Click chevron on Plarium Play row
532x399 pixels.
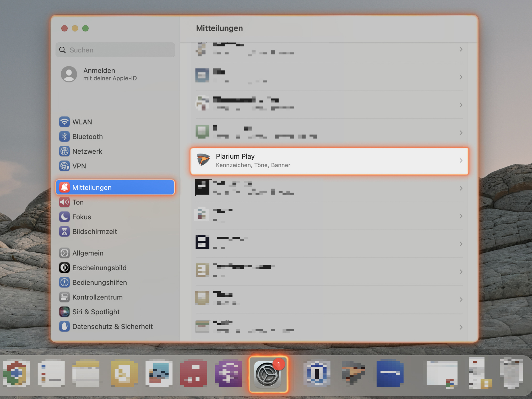tap(461, 160)
